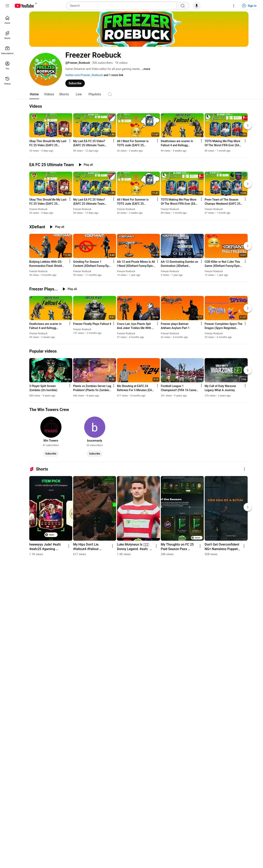Screen dimensions: 263x868
Task: Click the channel search magnifier icon
Action: 110,94
